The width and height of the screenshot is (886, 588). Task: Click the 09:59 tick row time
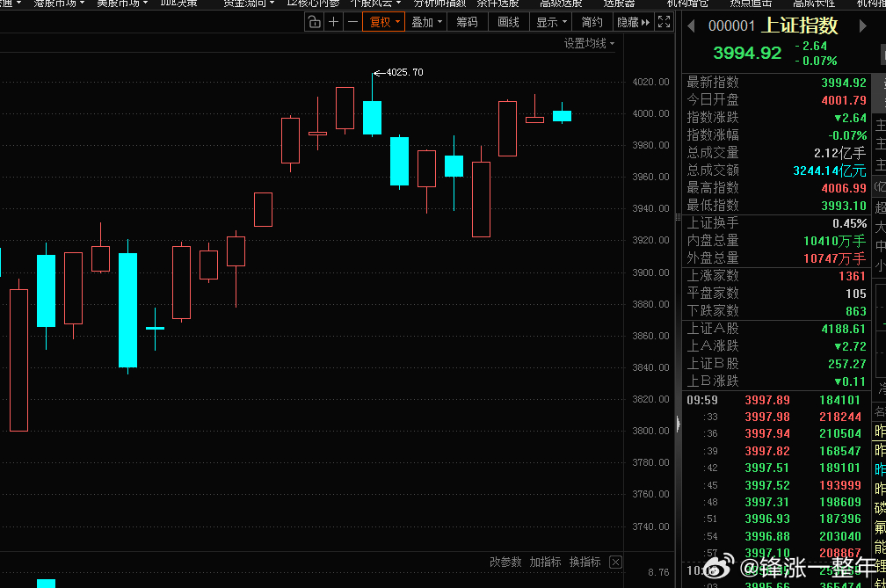pyautogui.click(x=702, y=400)
